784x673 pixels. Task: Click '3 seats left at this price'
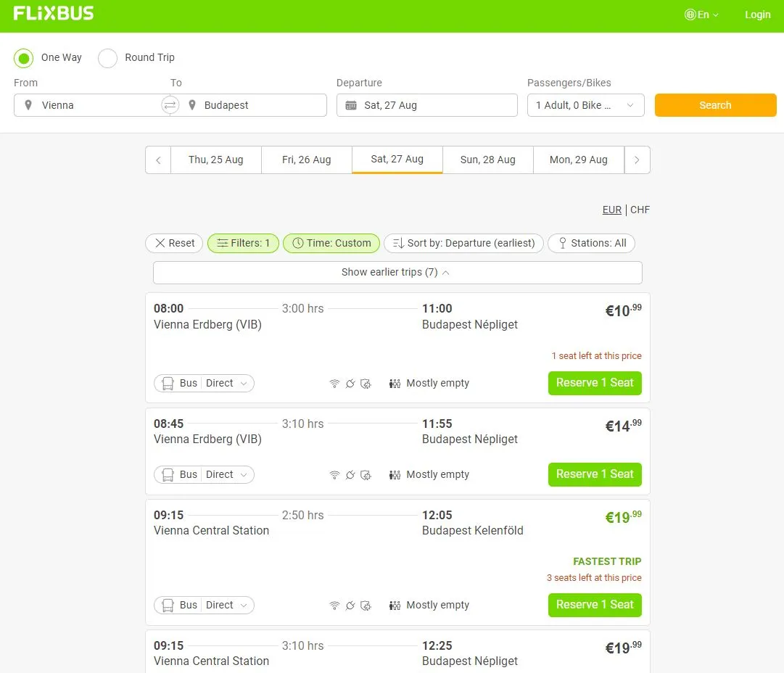click(594, 578)
